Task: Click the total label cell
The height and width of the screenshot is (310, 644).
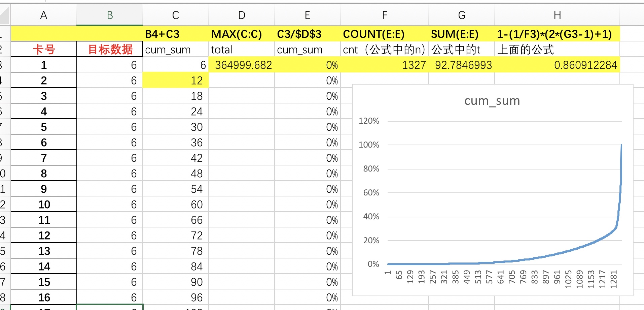Action: coord(242,49)
